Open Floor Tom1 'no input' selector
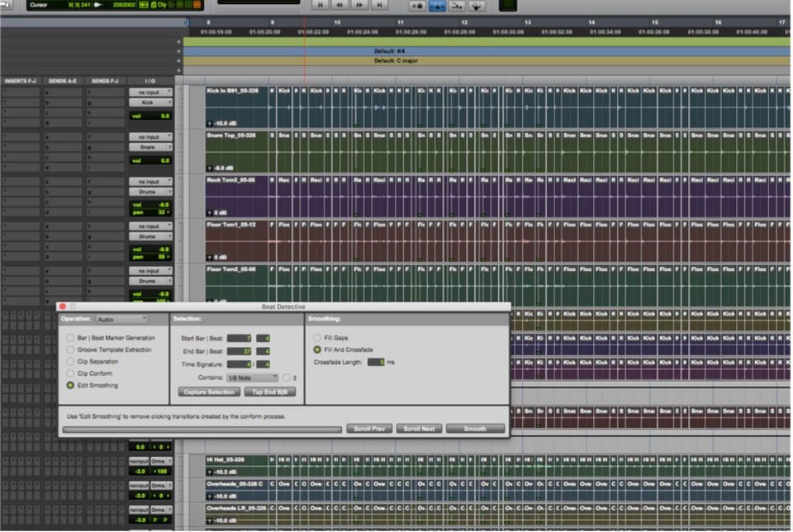 point(150,226)
